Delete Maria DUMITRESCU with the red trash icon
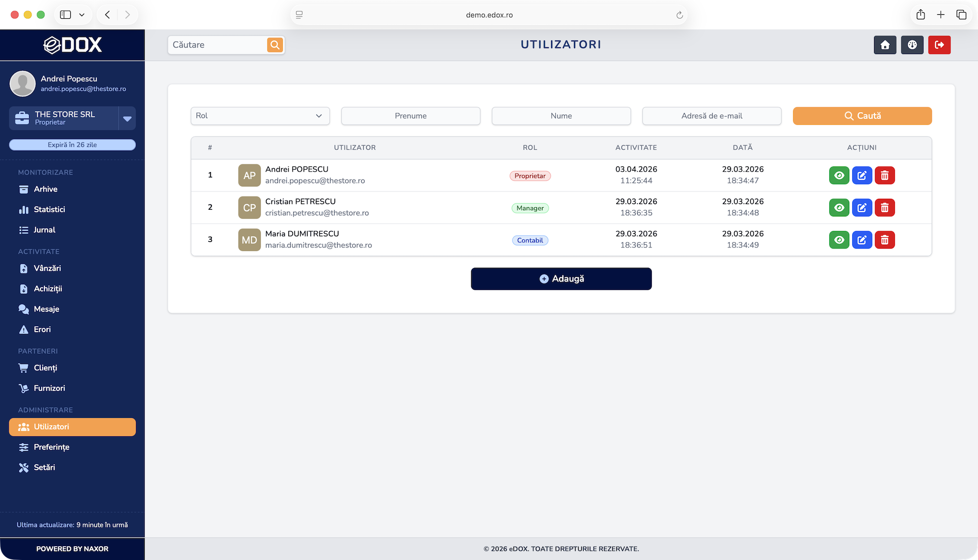978x560 pixels. pyautogui.click(x=885, y=240)
